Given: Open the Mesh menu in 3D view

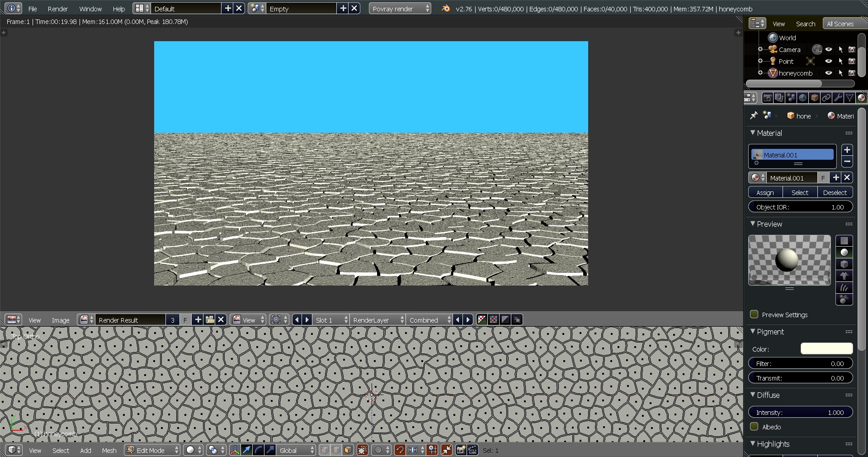Looking at the screenshot, I should 109,450.
